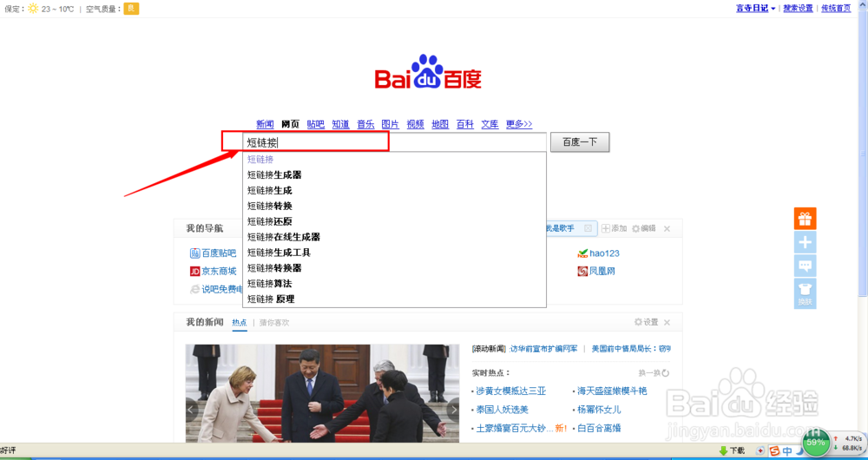Click the 换一换 refresh icon

(666, 373)
